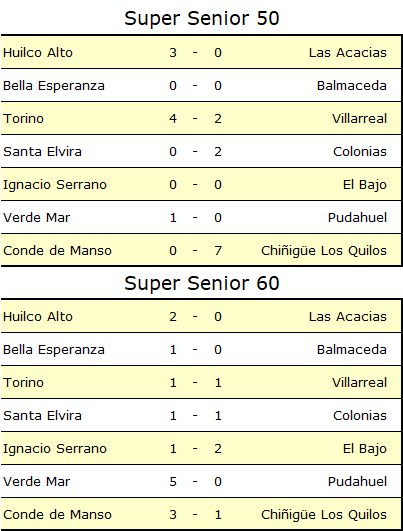
Task: Select Conde de Manso in Super Senior 50
Action: [x=57, y=251]
